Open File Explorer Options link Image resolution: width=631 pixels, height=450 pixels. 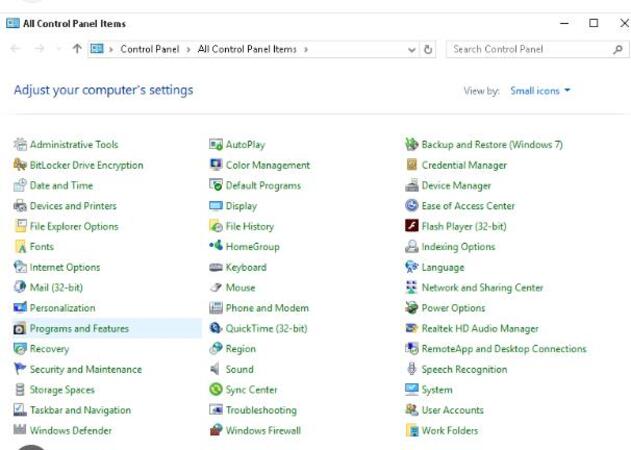pos(74,226)
